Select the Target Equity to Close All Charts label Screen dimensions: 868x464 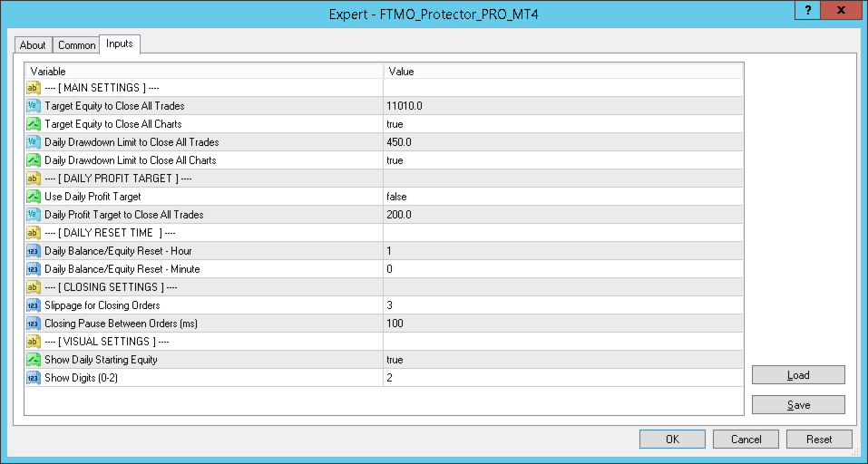point(113,124)
